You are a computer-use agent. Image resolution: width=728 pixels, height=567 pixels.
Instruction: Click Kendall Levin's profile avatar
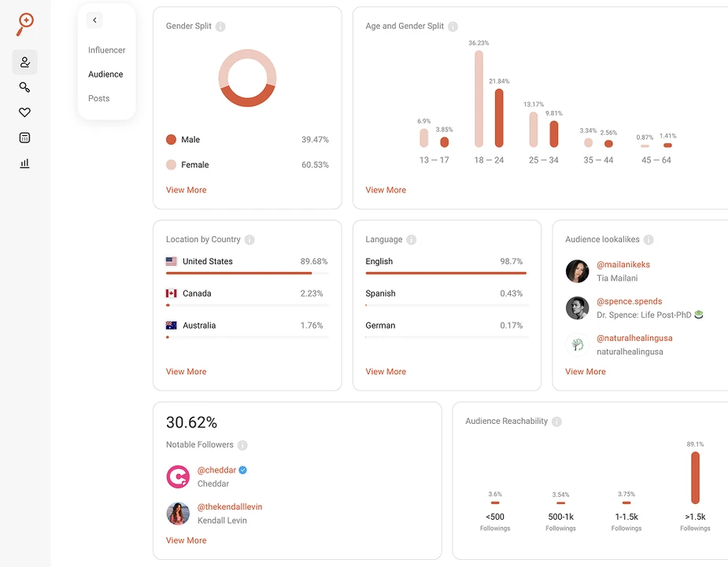coord(178,514)
